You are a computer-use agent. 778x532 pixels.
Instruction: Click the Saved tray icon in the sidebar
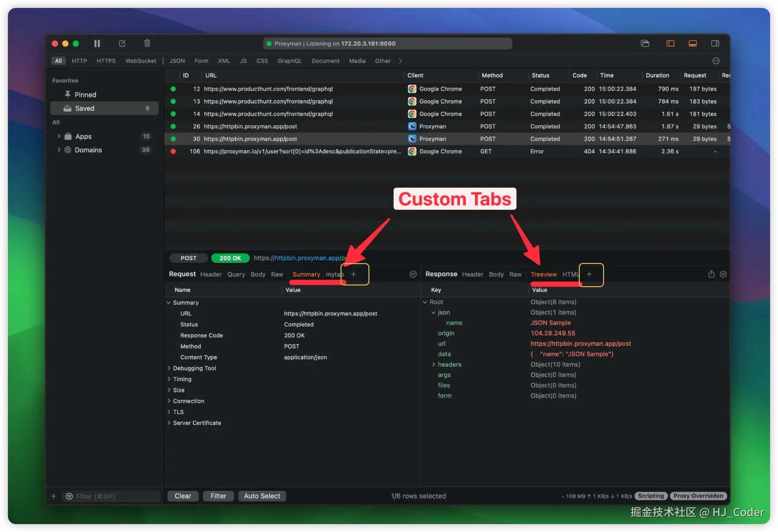click(x=67, y=108)
